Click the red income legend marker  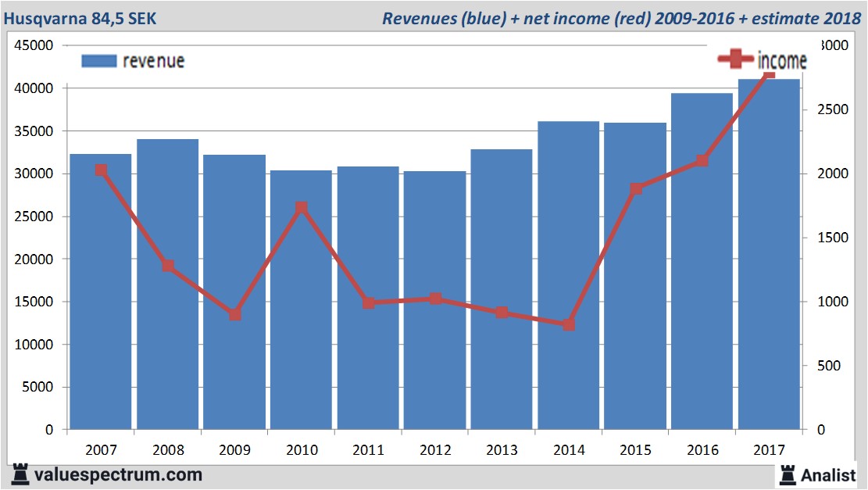736,59
